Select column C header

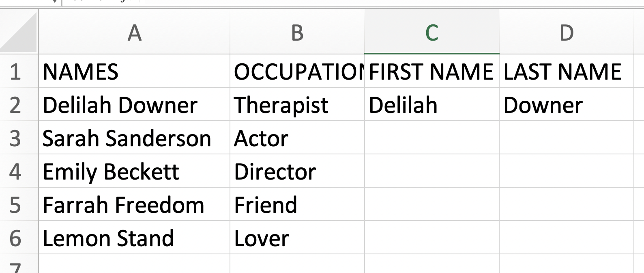[432, 31]
